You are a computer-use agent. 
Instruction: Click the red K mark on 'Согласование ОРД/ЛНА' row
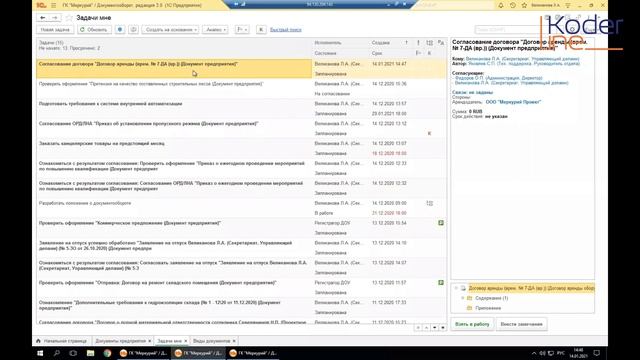(x=429, y=133)
